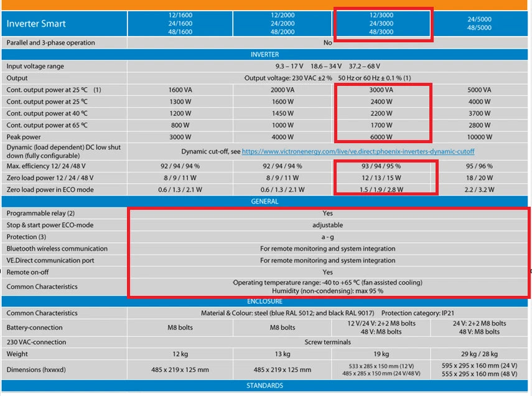Viewport: 532px width, 396px height.
Task: Click the '1700 W' cell
Action: click(x=381, y=125)
